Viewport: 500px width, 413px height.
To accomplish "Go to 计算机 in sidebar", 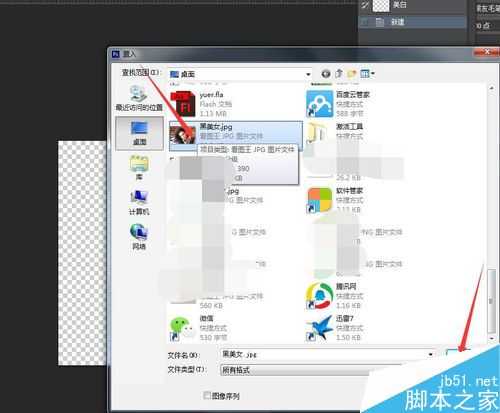I will pos(139,202).
